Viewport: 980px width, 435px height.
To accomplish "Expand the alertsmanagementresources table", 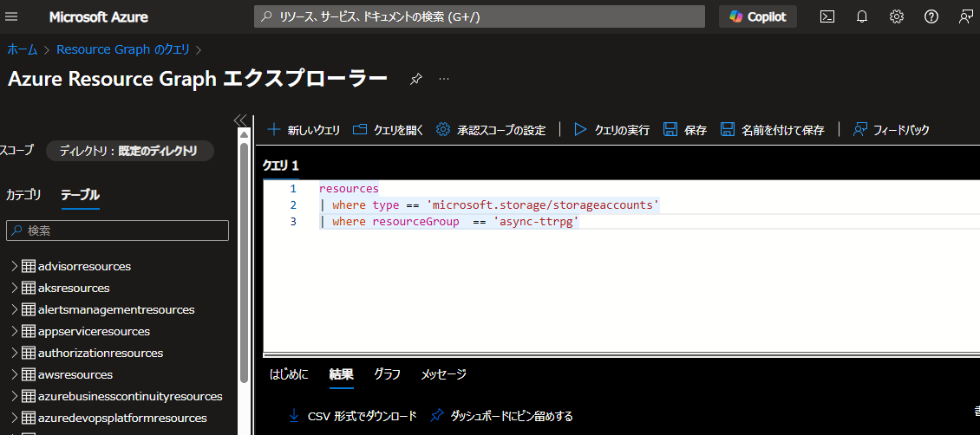I will 15,309.
